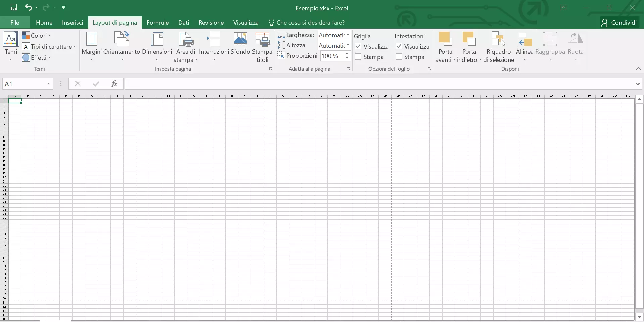Click the Stampa titoli icon
This screenshot has height=322, width=644.
262,46
